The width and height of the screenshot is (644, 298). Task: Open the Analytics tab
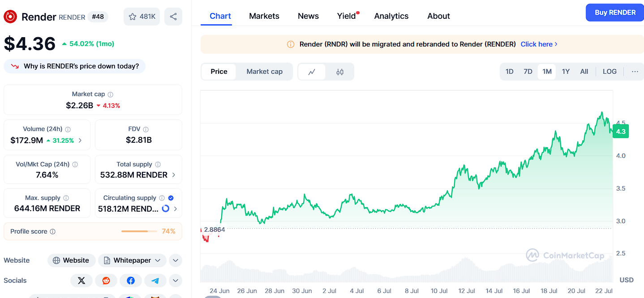tap(391, 16)
